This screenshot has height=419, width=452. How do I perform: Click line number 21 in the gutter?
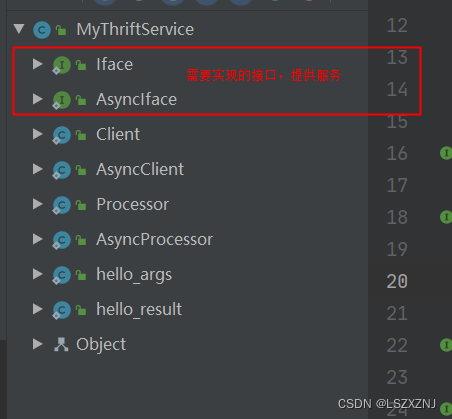(x=397, y=313)
